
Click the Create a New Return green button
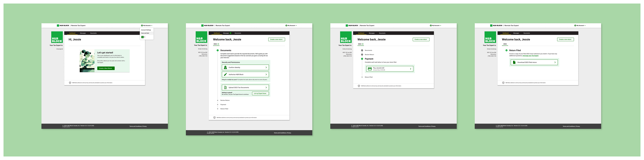pos(106,68)
